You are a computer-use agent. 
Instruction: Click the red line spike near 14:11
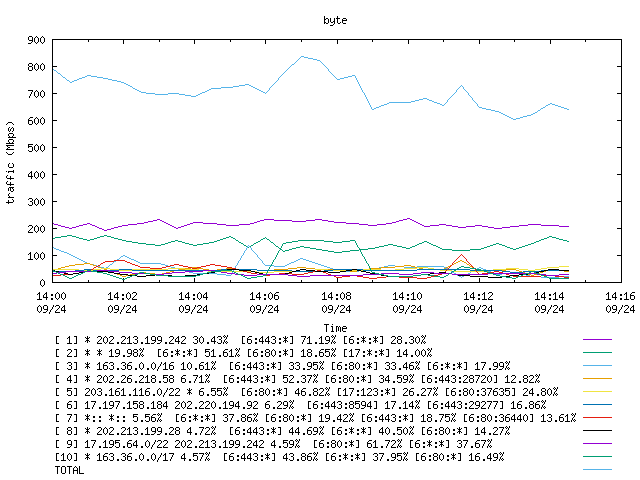(x=461, y=255)
